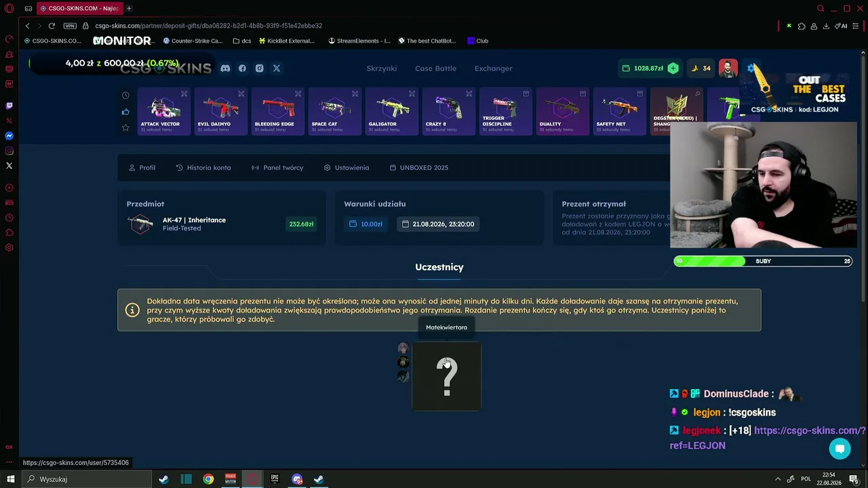The width and height of the screenshot is (868, 488).
Task: Click the question mark participant tile
Action: point(446,376)
